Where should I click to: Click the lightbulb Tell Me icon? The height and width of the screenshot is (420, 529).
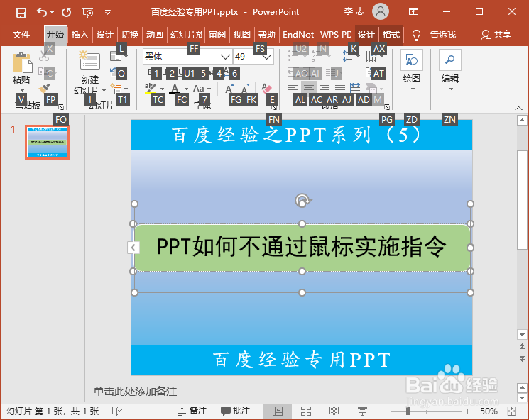[x=416, y=35]
